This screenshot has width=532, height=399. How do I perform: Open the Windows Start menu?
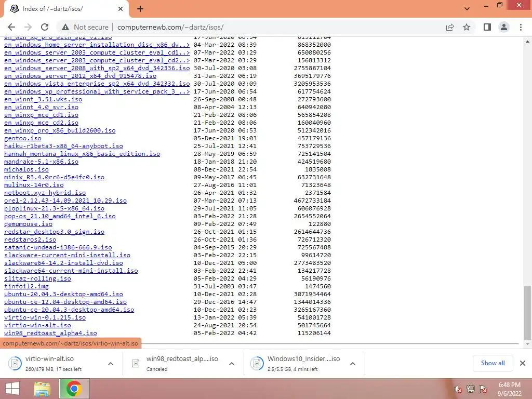coord(12,389)
